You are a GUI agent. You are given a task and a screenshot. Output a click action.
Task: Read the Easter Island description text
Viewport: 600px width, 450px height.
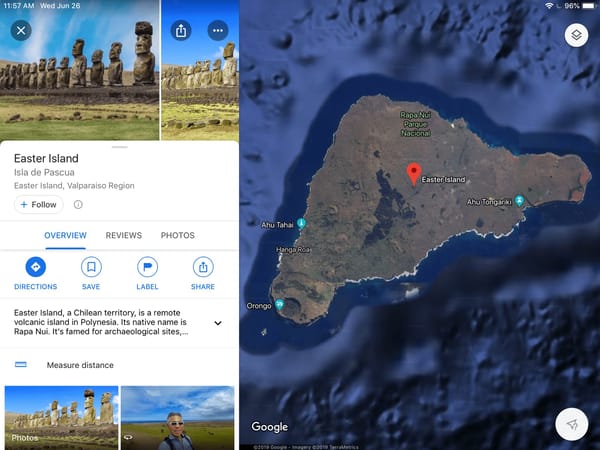(x=101, y=322)
